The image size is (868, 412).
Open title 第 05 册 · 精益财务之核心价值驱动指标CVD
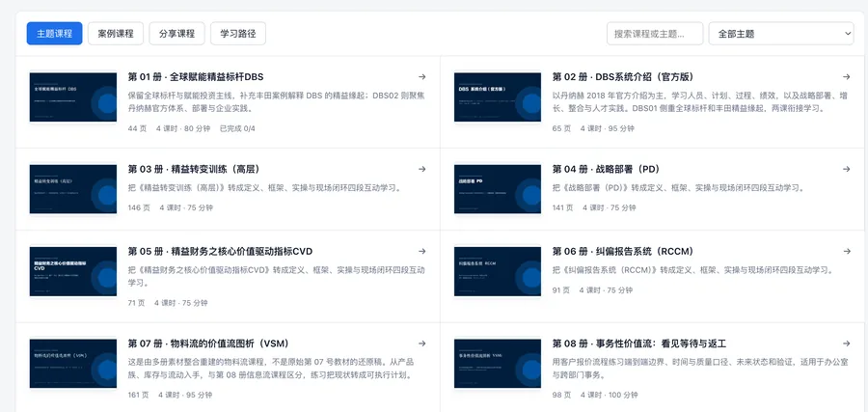click(220, 252)
